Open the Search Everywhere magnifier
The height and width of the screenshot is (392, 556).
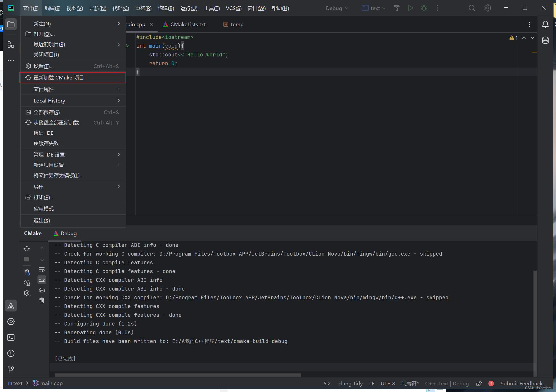(x=472, y=8)
